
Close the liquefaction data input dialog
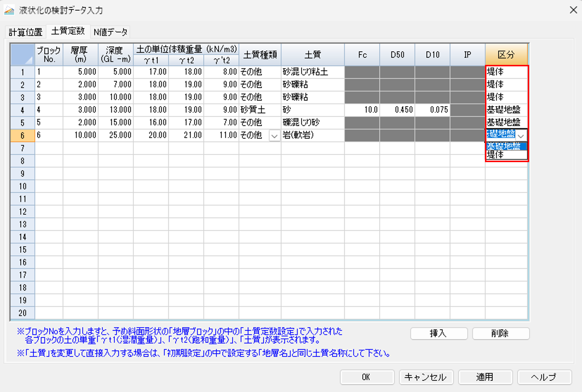tap(573, 10)
